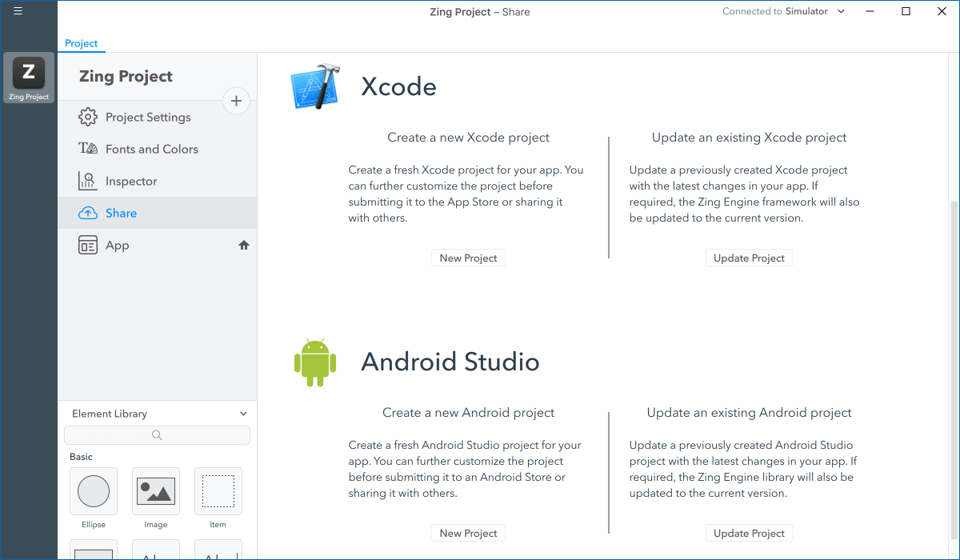Click Update Project under Xcode
The height and width of the screenshot is (560, 960).
click(x=749, y=258)
